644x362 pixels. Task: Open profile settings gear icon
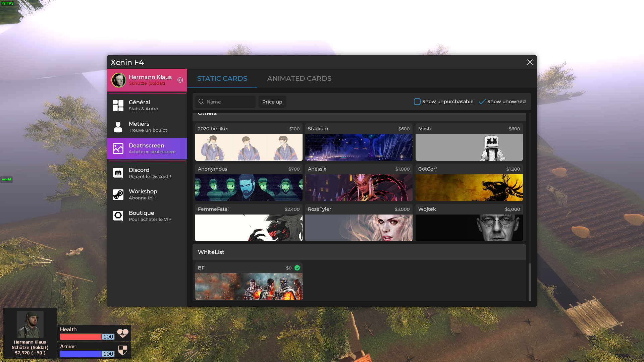pyautogui.click(x=180, y=80)
